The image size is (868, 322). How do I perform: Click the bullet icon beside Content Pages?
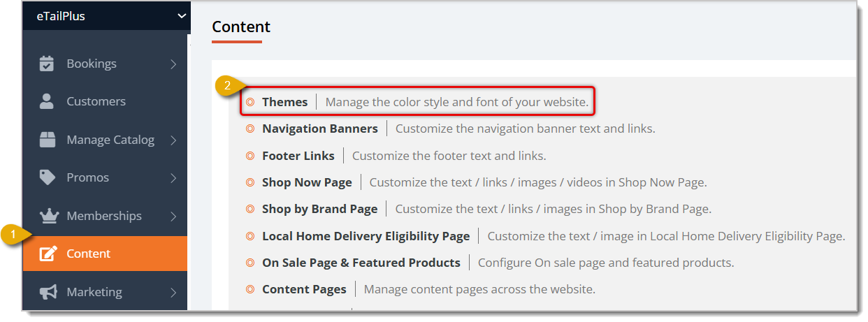coord(249,289)
